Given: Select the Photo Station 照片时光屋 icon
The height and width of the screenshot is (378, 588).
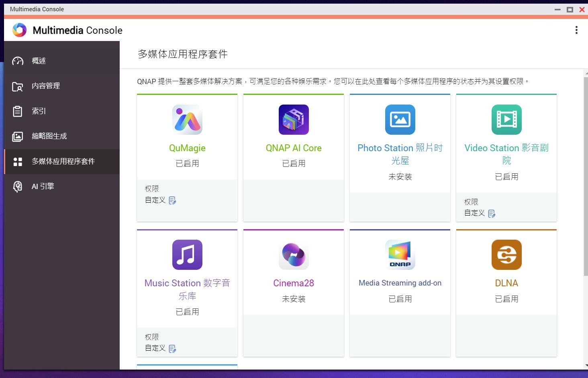Looking at the screenshot, I should tap(400, 119).
